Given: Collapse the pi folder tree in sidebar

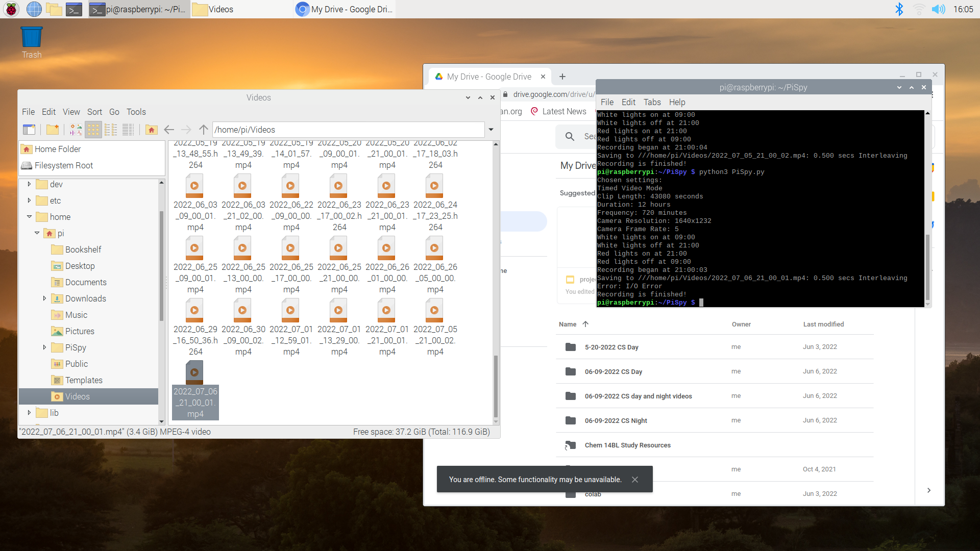Looking at the screenshot, I should (36, 233).
